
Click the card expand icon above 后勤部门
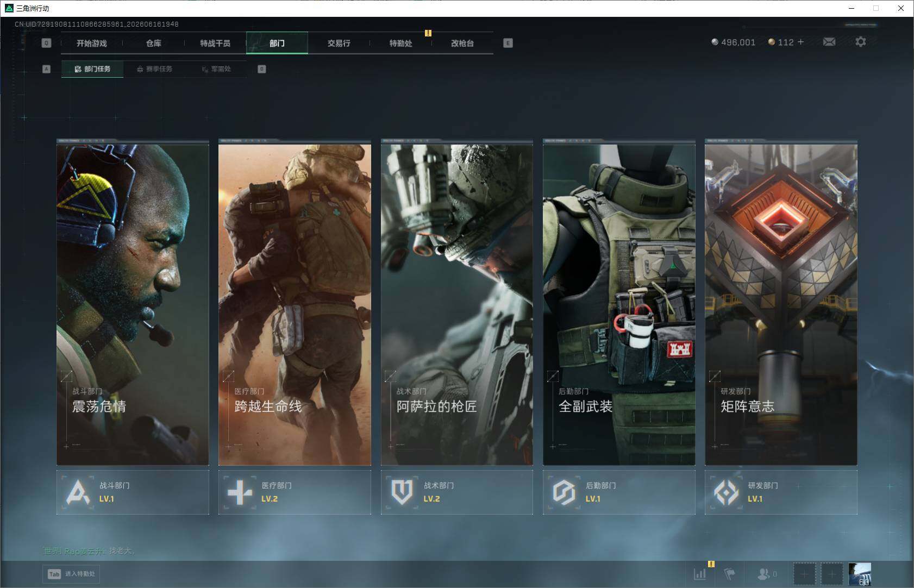pyautogui.click(x=553, y=376)
